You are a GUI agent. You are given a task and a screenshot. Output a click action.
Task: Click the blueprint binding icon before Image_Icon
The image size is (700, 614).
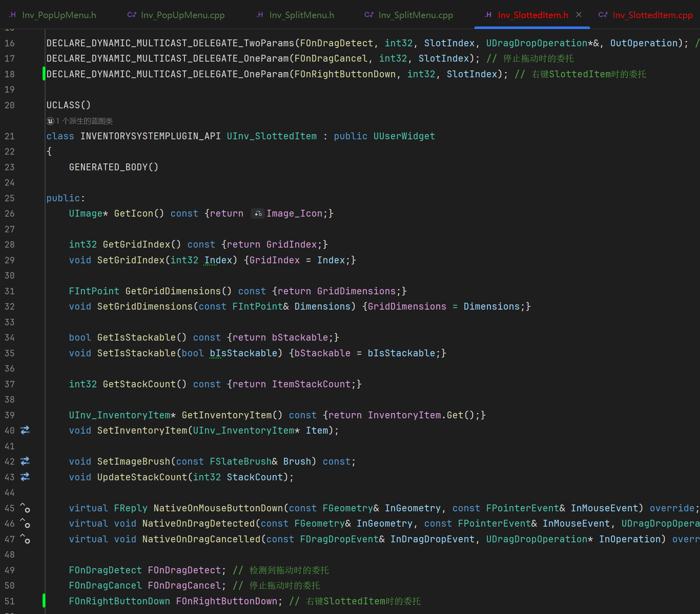258,213
